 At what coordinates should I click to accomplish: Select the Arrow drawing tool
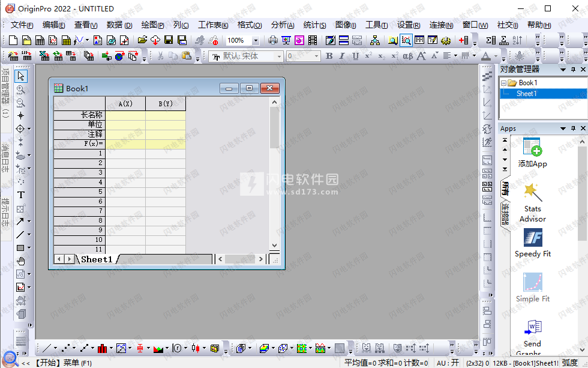[x=20, y=222]
